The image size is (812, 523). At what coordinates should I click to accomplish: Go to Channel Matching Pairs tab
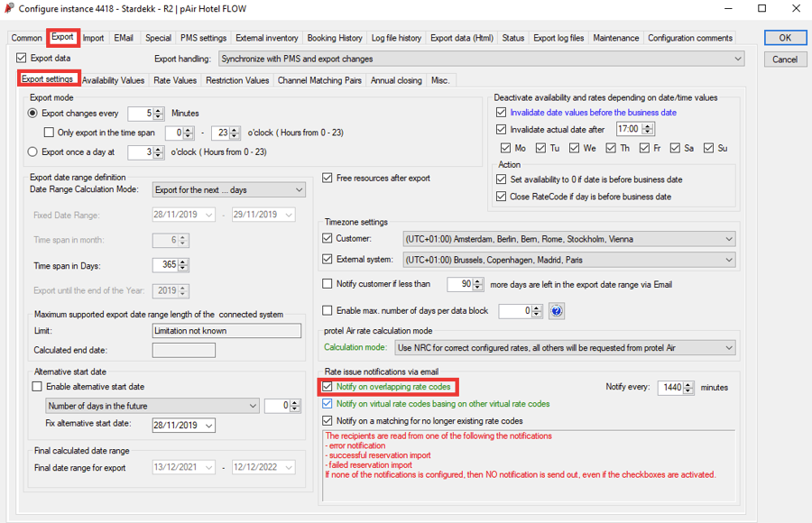[x=319, y=80]
